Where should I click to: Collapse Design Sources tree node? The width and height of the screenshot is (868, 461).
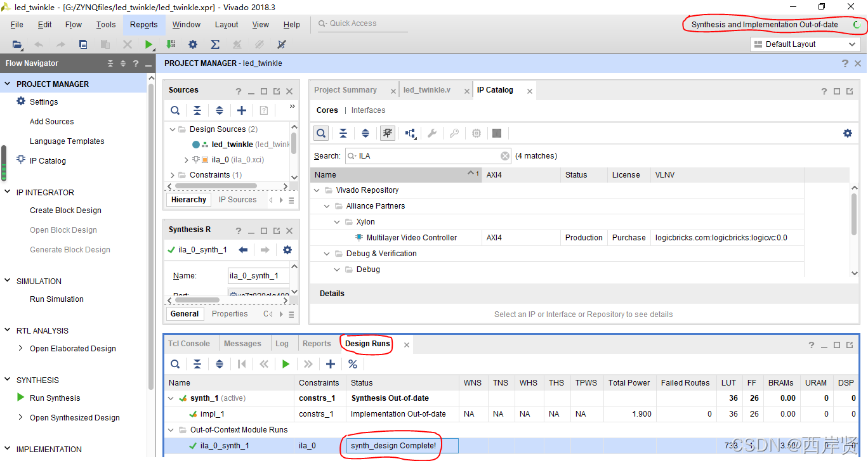coord(173,129)
